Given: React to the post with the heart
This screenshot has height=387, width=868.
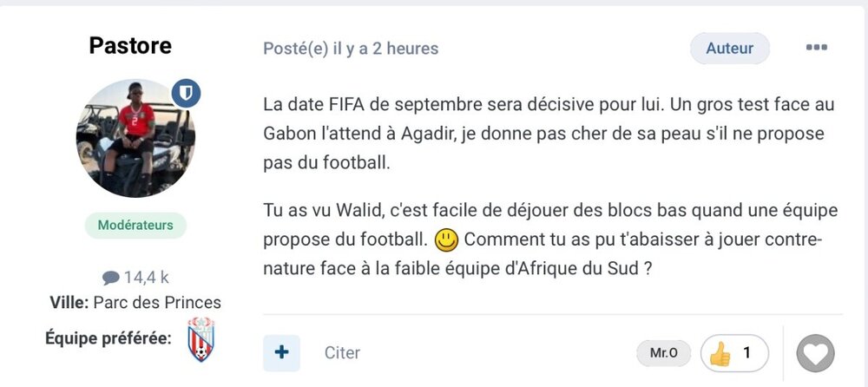Looking at the screenshot, I should pyautogui.click(x=815, y=353).
